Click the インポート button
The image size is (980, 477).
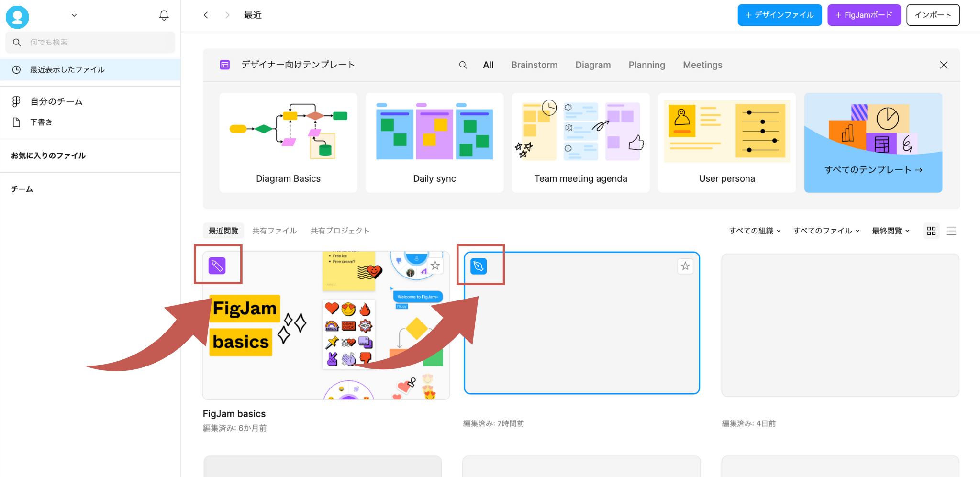point(933,15)
